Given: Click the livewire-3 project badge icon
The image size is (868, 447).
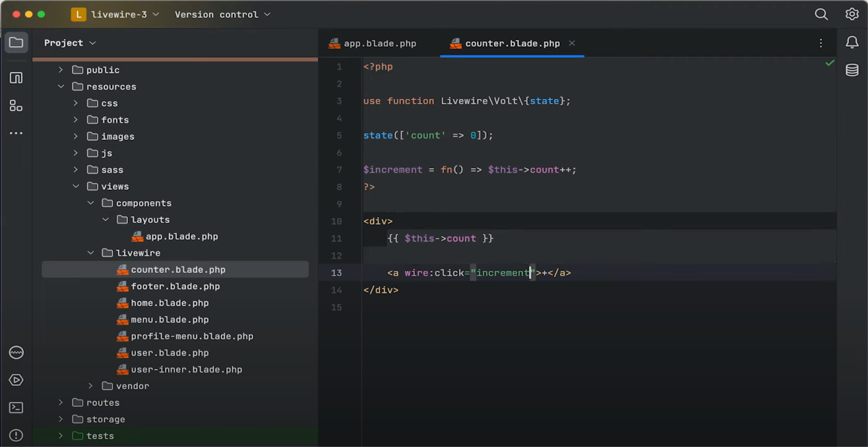Looking at the screenshot, I should pos(79,14).
